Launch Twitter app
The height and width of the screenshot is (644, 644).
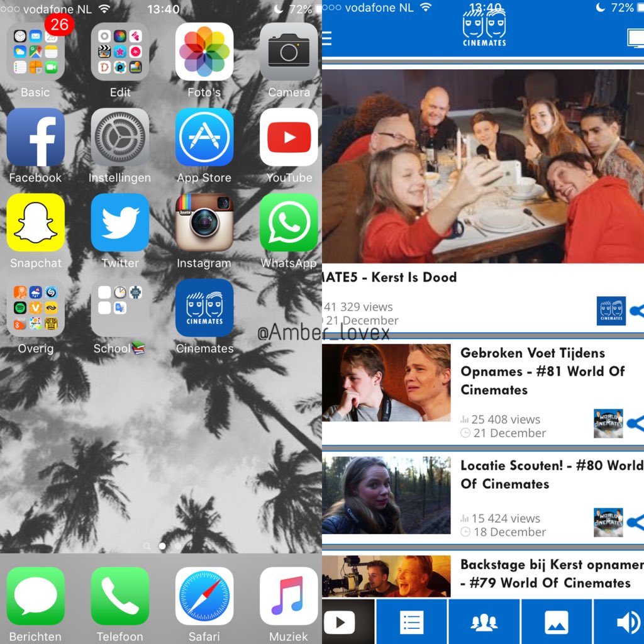[120, 223]
